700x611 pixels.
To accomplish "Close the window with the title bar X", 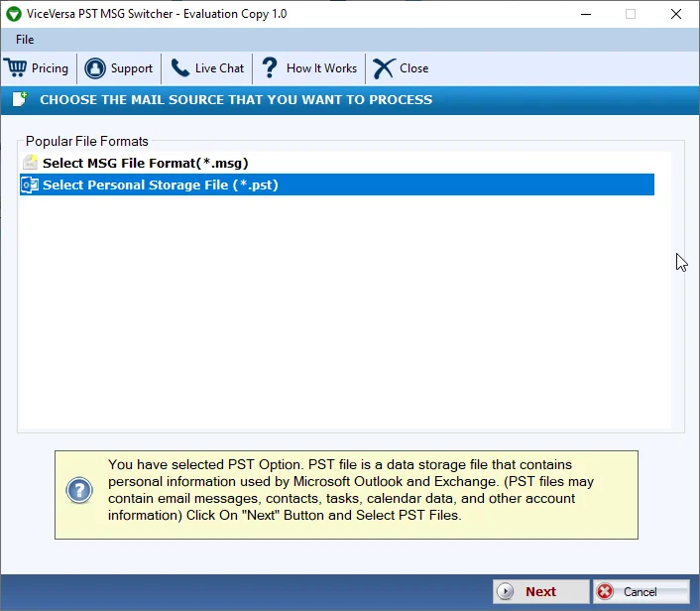I will pos(676,14).
